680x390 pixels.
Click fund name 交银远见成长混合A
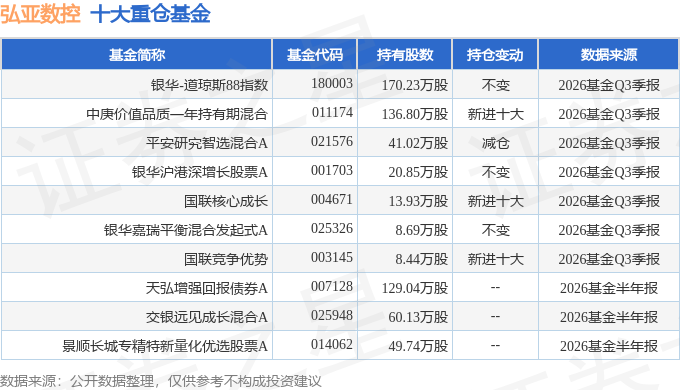[206, 318]
